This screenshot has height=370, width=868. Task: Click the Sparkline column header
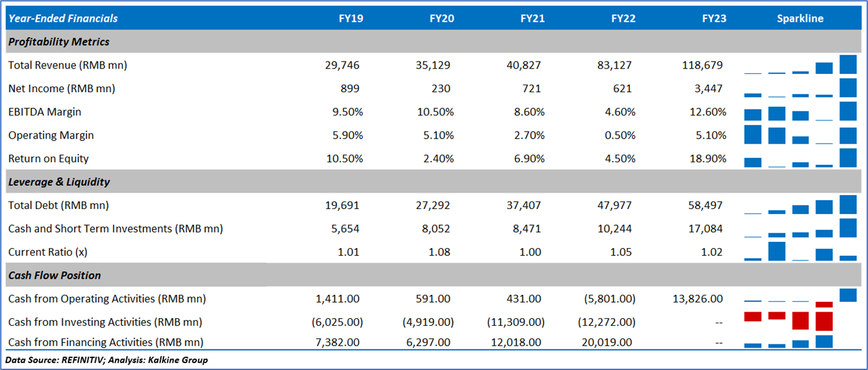[x=800, y=19]
